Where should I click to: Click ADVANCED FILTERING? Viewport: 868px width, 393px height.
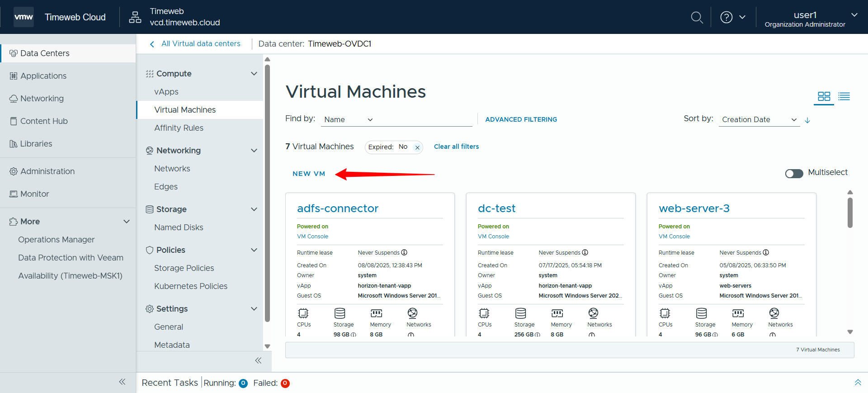521,119
